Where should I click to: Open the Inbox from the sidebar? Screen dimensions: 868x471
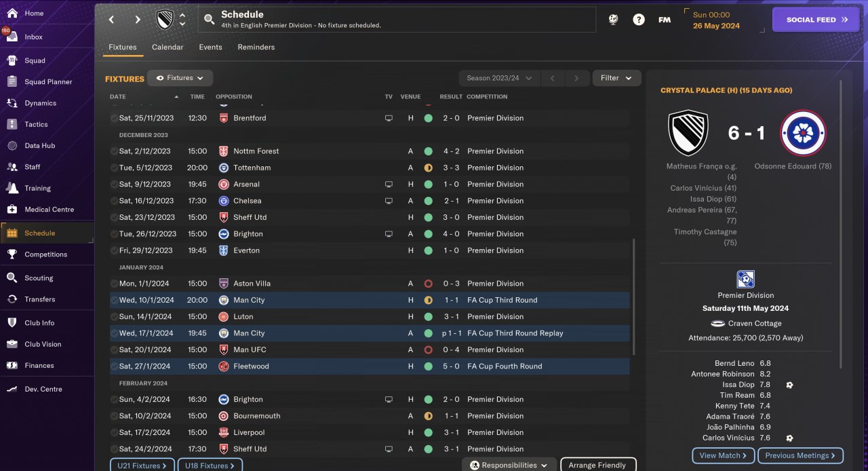pos(33,37)
